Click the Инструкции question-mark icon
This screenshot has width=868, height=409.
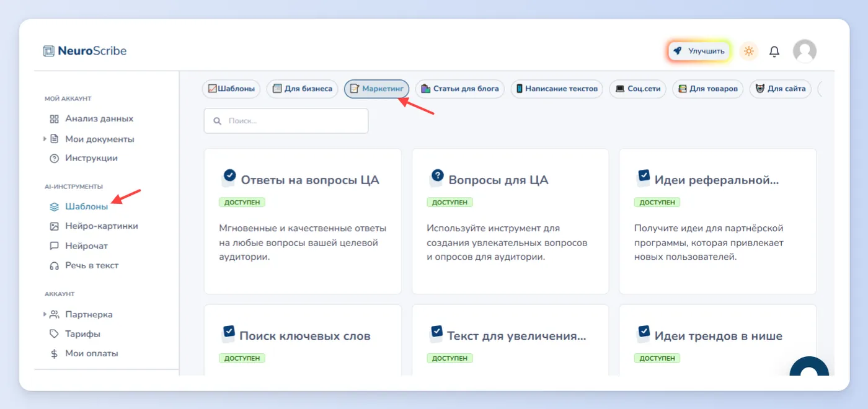coord(54,158)
